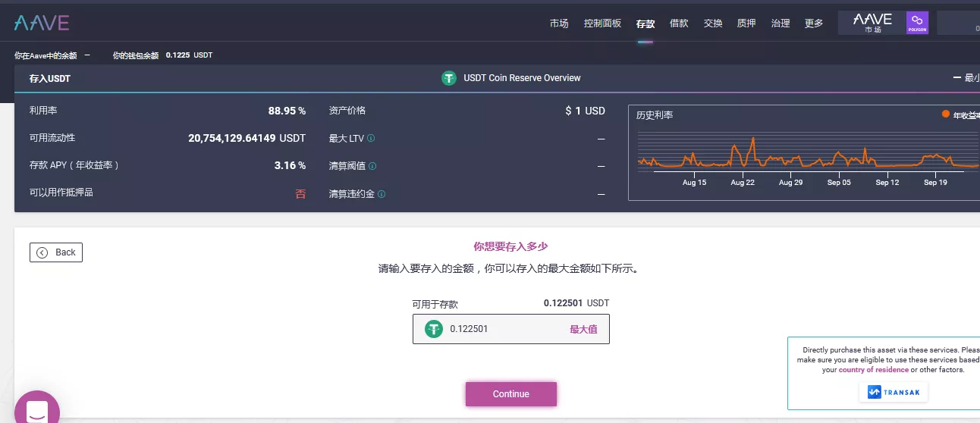Click the 历史利率 chart title
980x423 pixels.
coord(655,115)
